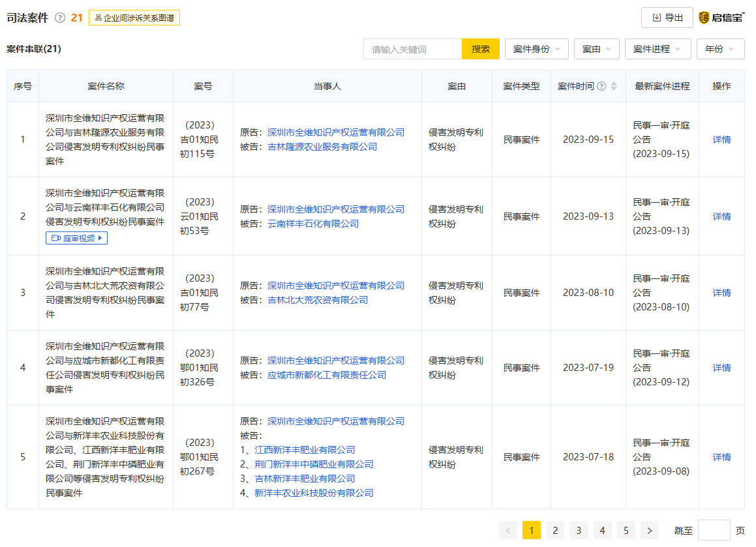The height and width of the screenshot is (547, 756).
Task: Open 企业间涉诉关系图谱 relationship graph
Action: (x=134, y=18)
